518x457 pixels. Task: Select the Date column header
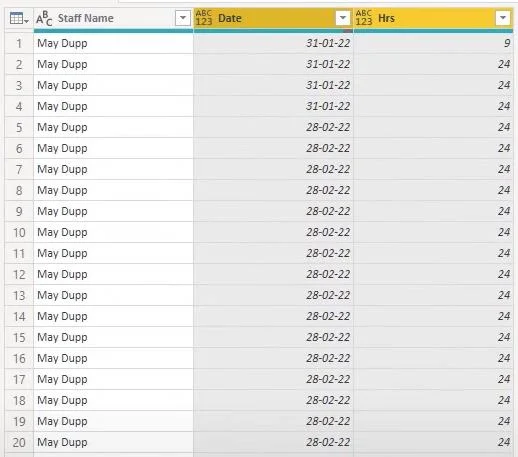(x=273, y=18)
